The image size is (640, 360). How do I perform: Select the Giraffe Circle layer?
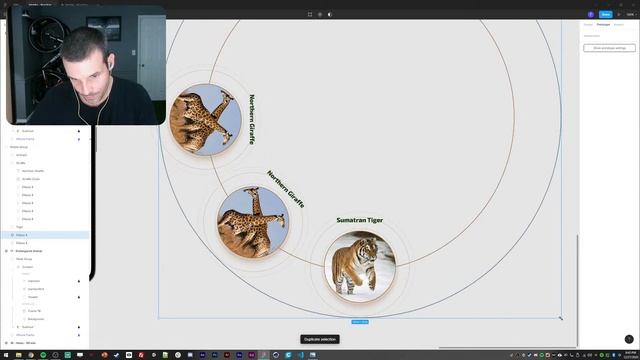[31, 179]
